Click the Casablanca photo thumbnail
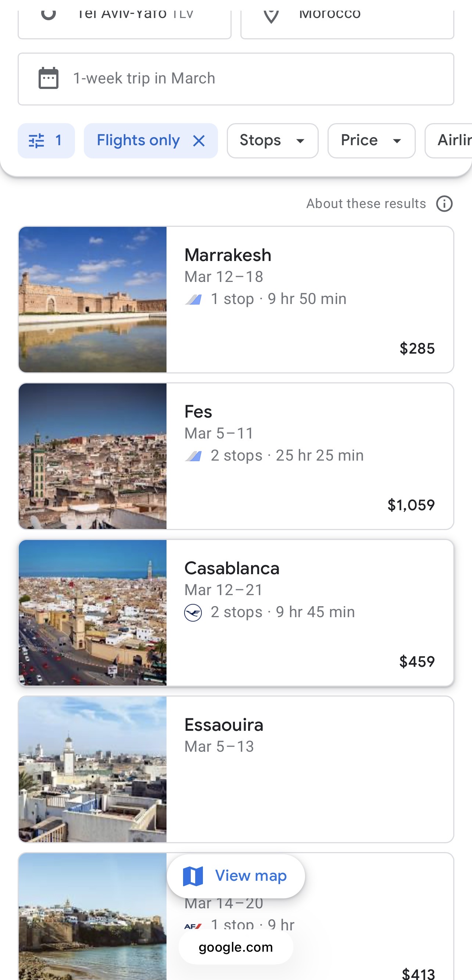This screenshot has height=980, width=472. 92,612
